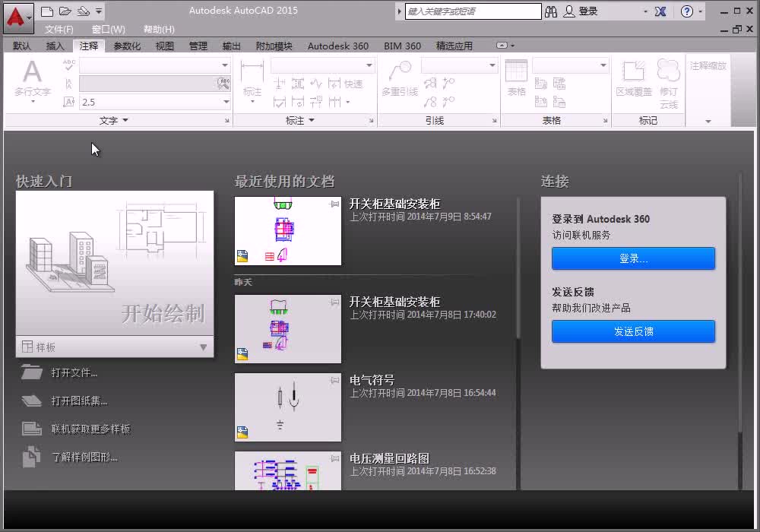Click the Plot printer icon in quick access toolbar

click(x=84, y=11)
